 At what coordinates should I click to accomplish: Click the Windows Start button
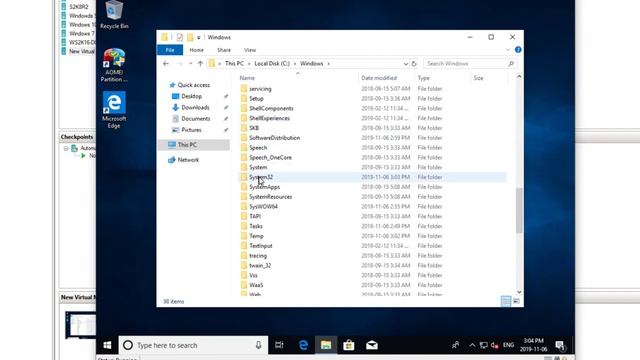pyautogui.click(x=107, y=345)
